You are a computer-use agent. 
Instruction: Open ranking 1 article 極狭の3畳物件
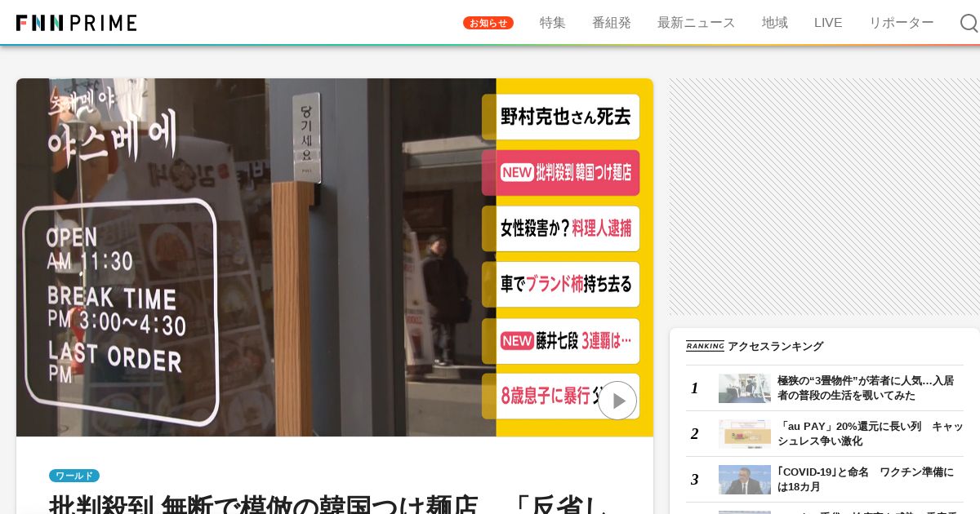[x=866, y=388]
